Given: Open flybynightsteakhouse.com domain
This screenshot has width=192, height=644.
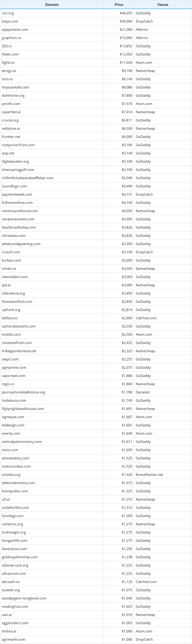Looking at the screenshot, I should pos(23,409).
